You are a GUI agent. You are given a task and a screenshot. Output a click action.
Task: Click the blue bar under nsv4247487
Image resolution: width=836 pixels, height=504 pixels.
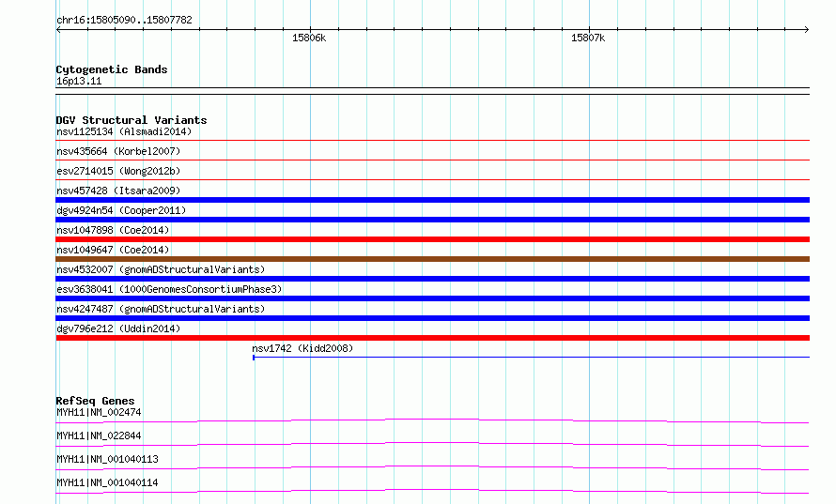(432, 318)
